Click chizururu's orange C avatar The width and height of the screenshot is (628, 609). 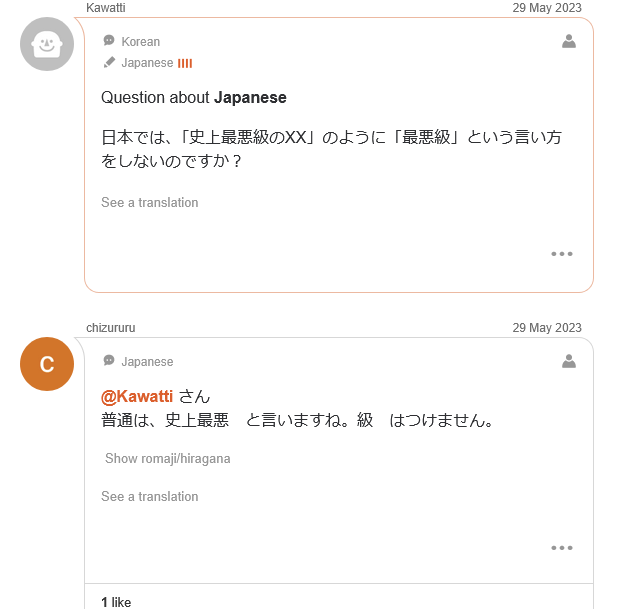pos(47,364)
